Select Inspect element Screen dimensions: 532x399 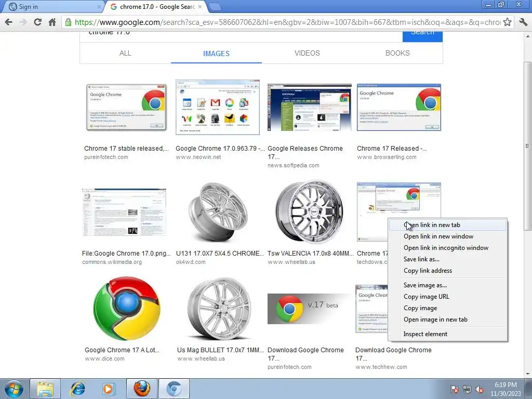click(x=447, y=334)
